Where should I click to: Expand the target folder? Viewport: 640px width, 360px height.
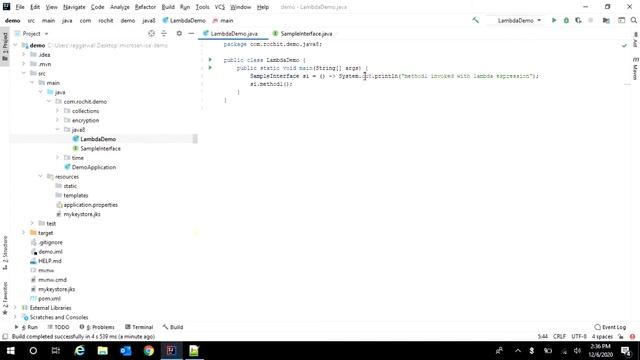[24, 233]
